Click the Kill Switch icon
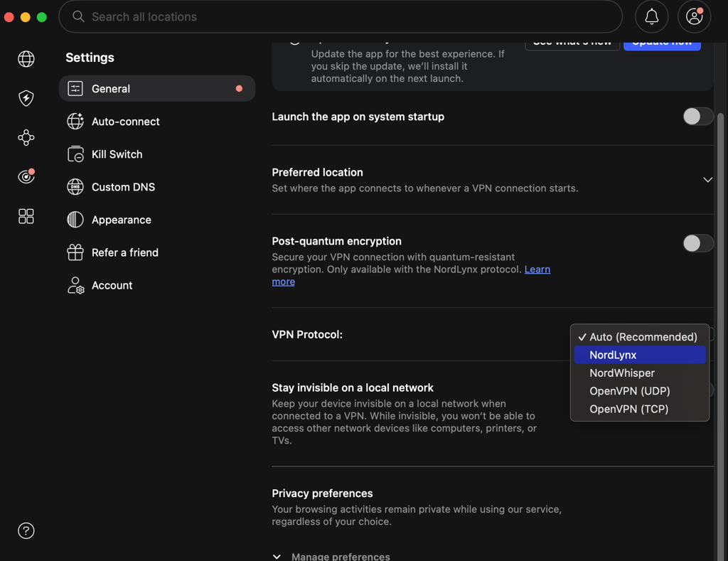This screenshot has height=561, width=728. [x=75, y=154]
